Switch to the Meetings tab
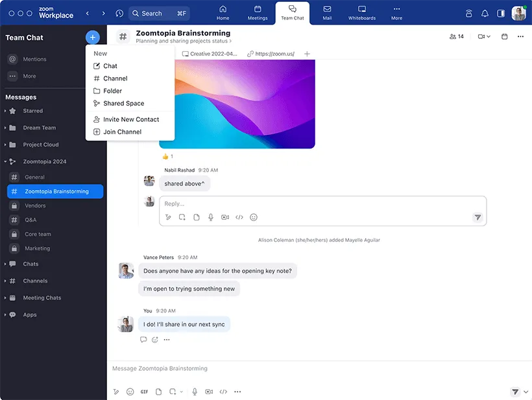 pos(258,13)
